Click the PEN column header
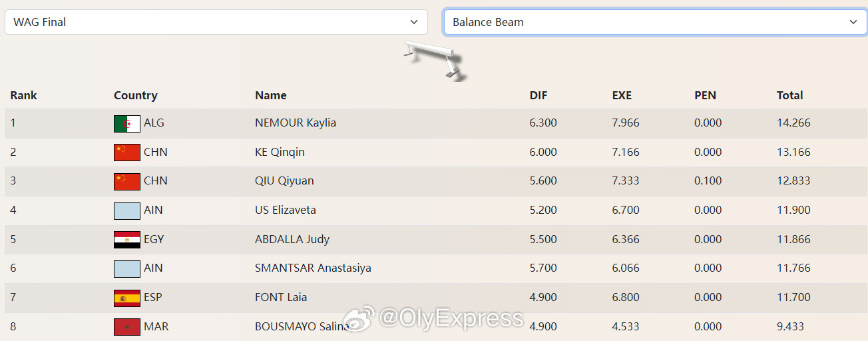Viewport: 868px width, 341px height. (705, 95)
